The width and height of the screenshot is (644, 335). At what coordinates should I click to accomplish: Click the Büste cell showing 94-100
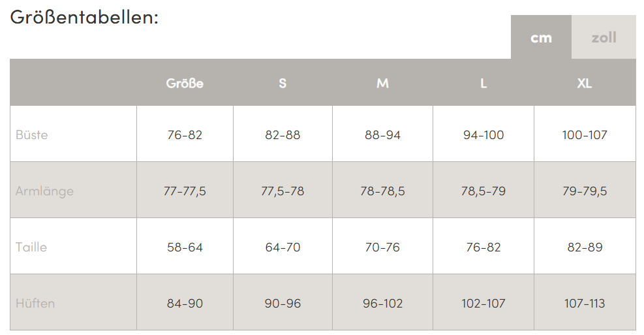click(x=483, y=135)
